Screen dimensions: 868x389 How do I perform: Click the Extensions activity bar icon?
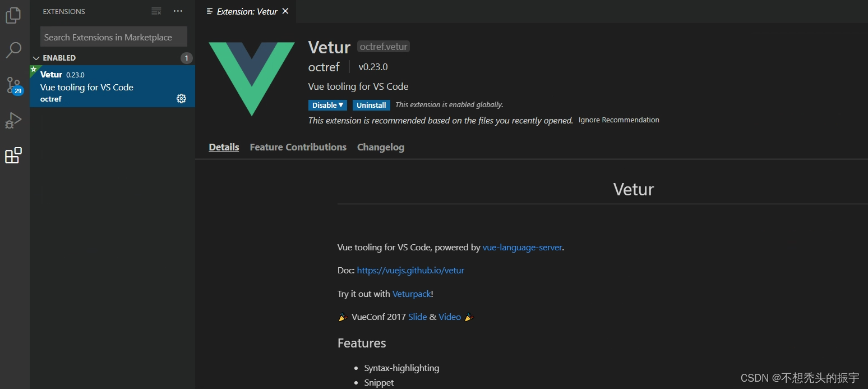[13, 155]
